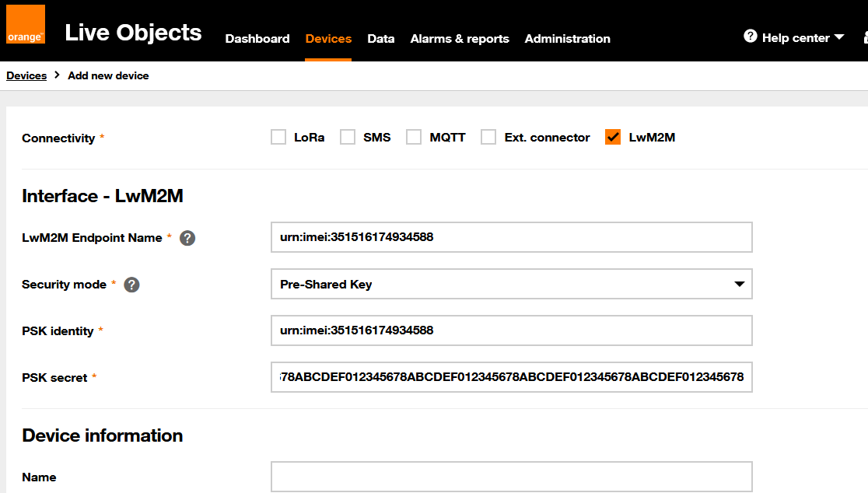The height and width of the screenshot is (493, 868).
Task: Enable the SMS connectivity checkbox
Action: click(x=348, y=138)
